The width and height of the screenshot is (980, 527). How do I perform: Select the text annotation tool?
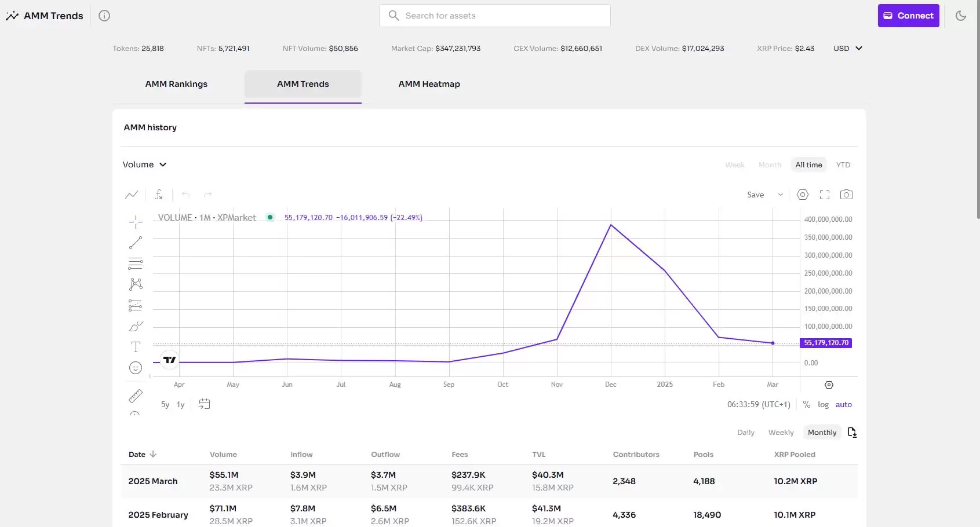136,347
